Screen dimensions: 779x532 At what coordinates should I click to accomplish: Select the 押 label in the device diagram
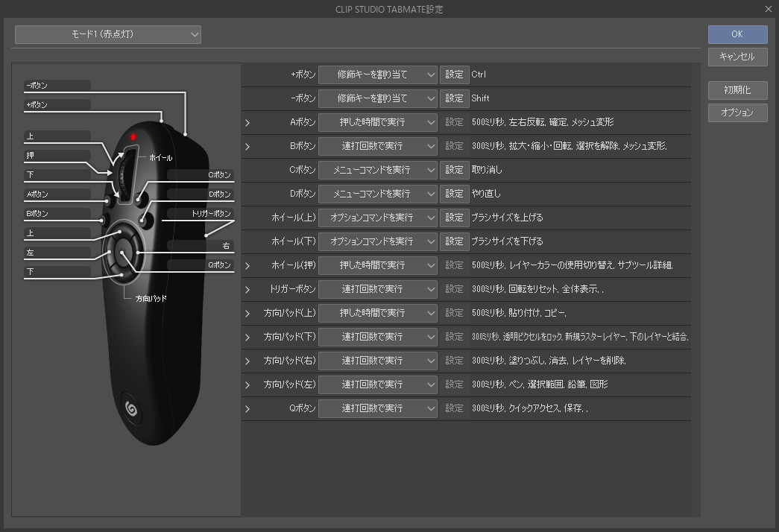(57, 156)
